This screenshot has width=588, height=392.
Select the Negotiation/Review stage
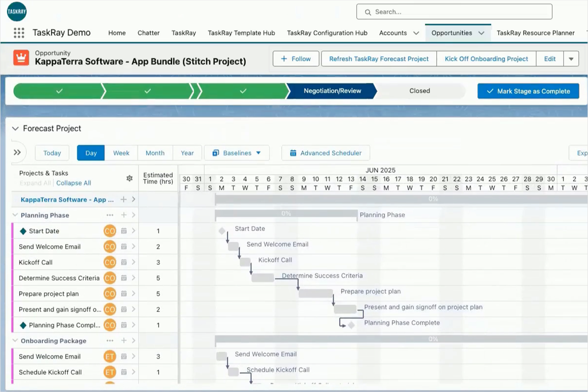coord(332,91)
